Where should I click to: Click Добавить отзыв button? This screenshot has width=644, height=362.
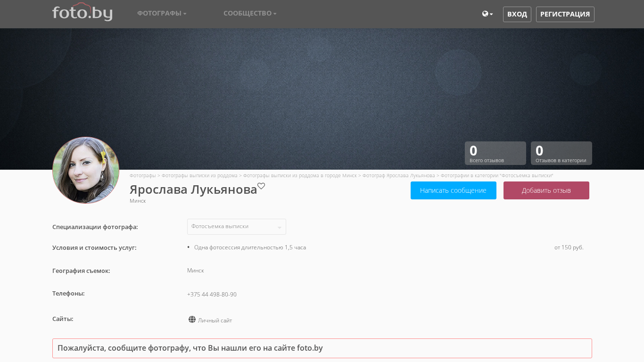tap(546, 190)
